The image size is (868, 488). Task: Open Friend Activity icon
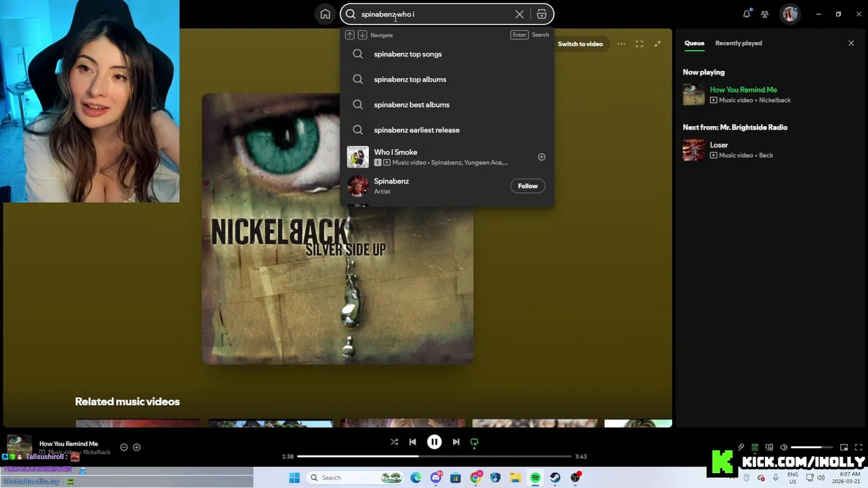point(765,14)
